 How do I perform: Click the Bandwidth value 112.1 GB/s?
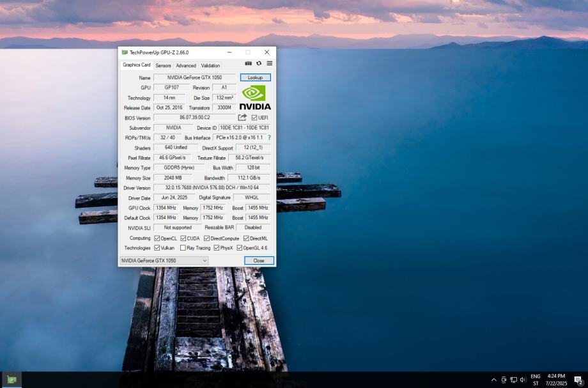point(249,178)
